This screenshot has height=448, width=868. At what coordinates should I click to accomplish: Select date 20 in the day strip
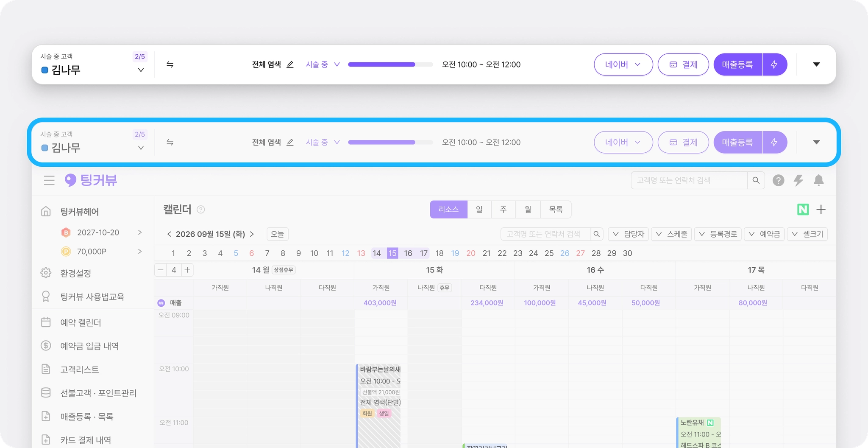(470, 253)
